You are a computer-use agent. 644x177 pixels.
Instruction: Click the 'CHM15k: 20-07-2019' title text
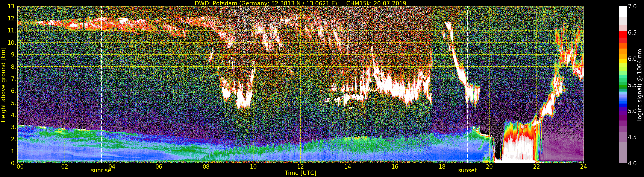click(376, 3)
